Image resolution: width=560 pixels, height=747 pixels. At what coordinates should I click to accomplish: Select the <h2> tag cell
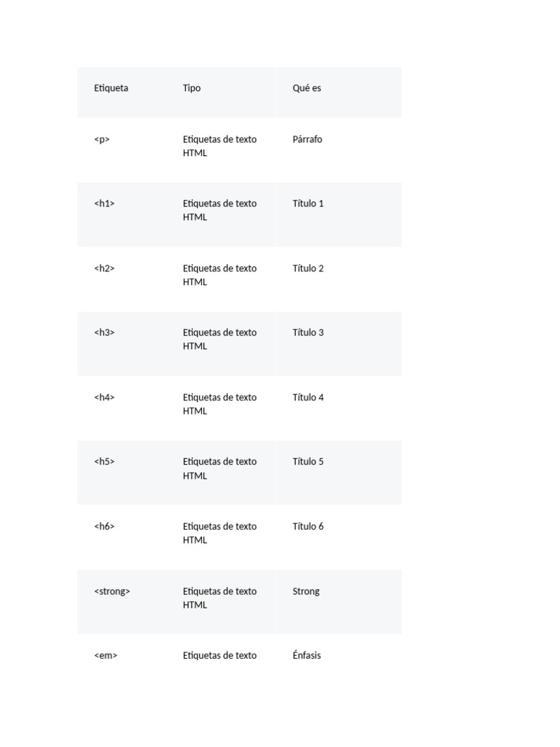tap(104, 268)
